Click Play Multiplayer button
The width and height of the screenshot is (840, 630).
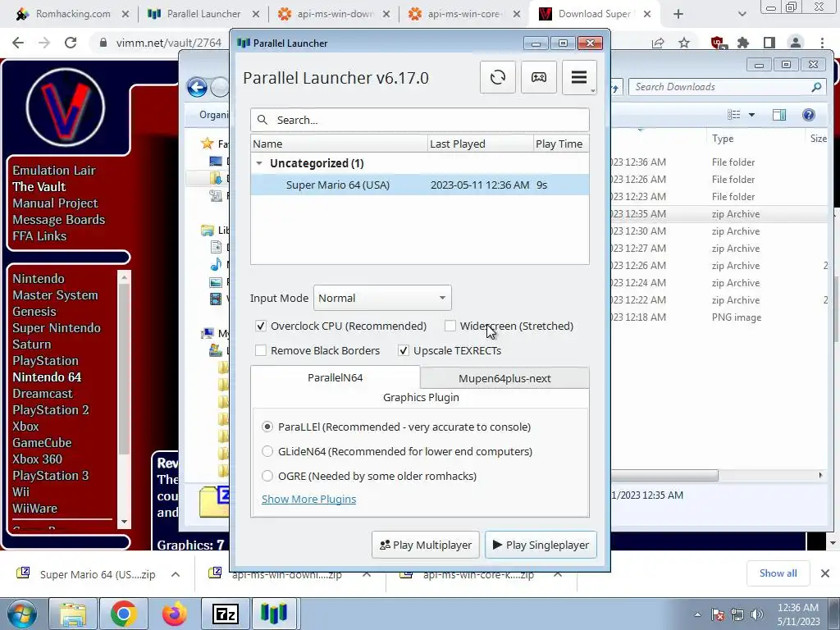[426, 545]
